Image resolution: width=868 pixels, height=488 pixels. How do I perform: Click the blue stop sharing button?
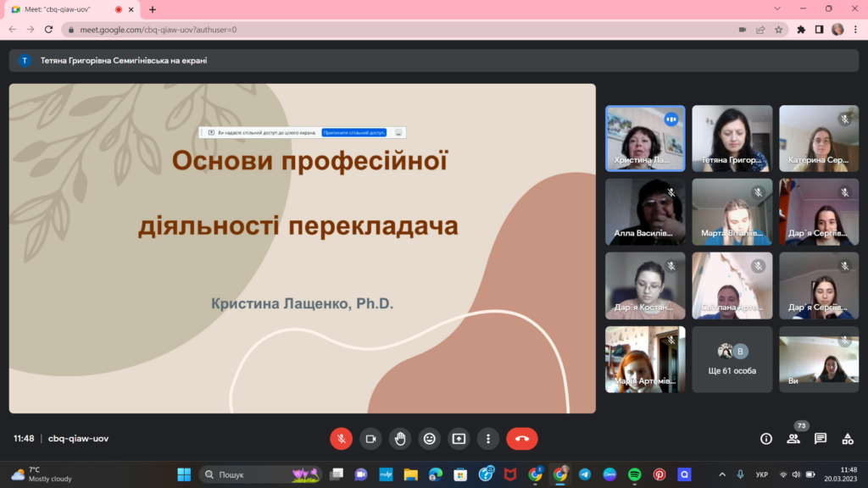coord(353,133)
